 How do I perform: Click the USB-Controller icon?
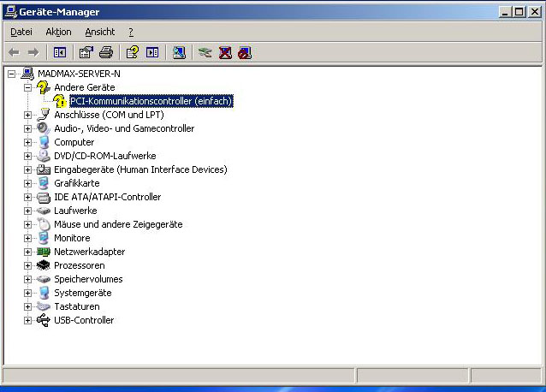click(x=44, y=320)
